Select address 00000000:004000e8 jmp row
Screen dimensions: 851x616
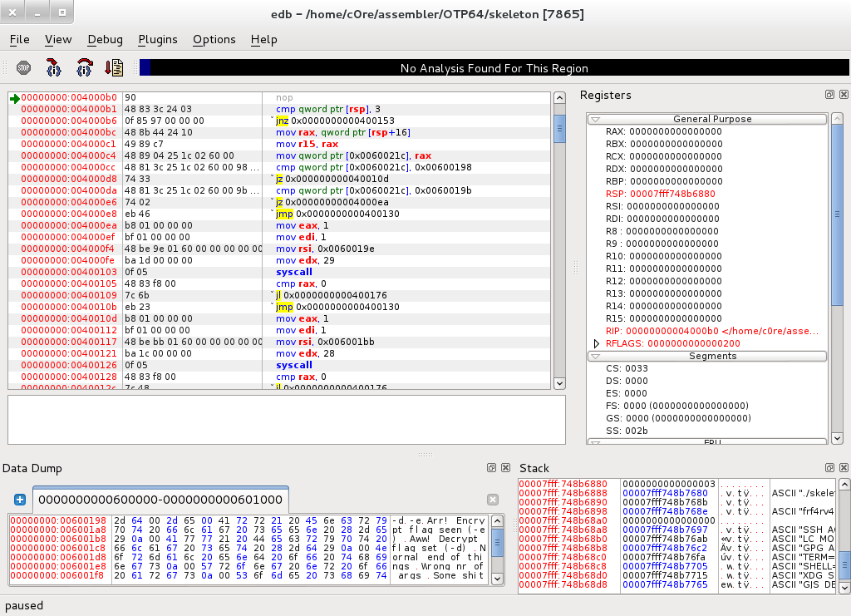pos(279,214)
